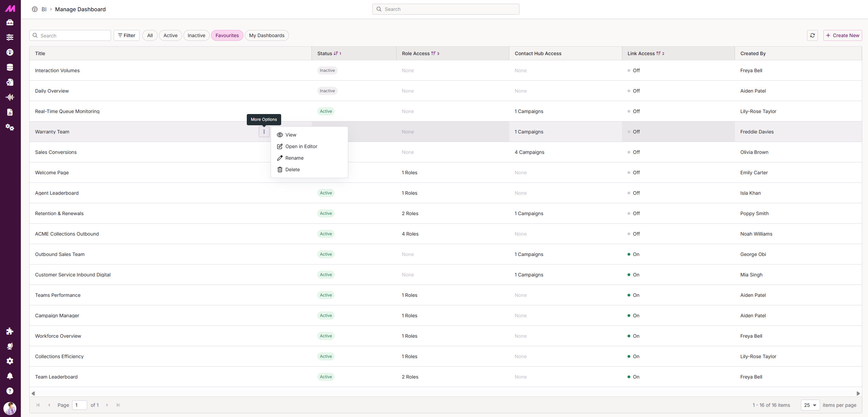Open the briefcase icon in sidebar

(x=10, y=22)
